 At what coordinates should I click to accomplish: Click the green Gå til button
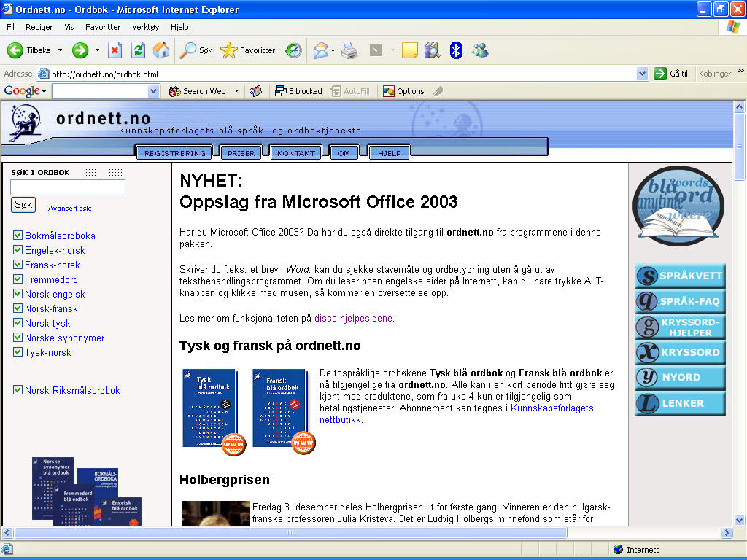coord(671,74)
